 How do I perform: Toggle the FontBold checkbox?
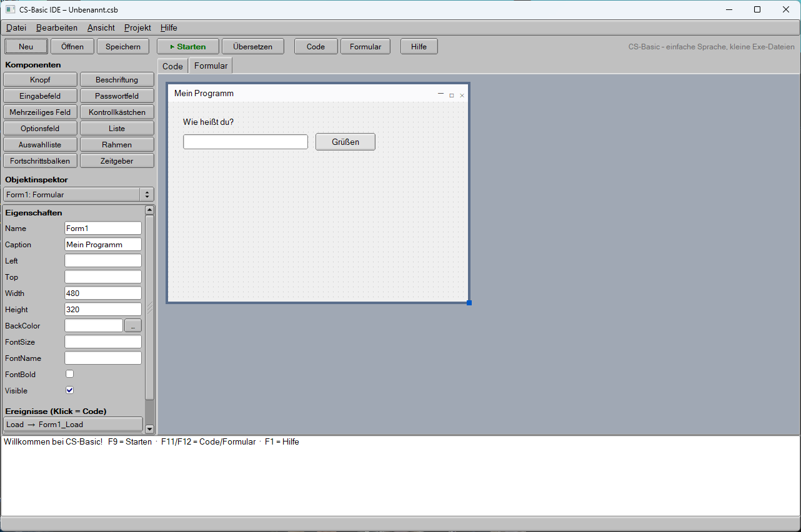pyautogui.click(x=70, y=374)
